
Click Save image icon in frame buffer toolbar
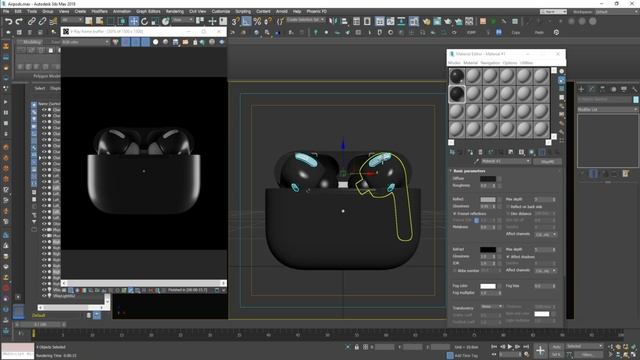176,42
